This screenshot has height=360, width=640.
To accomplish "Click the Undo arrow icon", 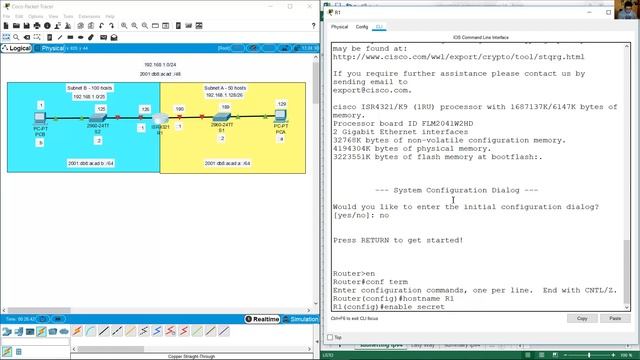I will point(101,26).
